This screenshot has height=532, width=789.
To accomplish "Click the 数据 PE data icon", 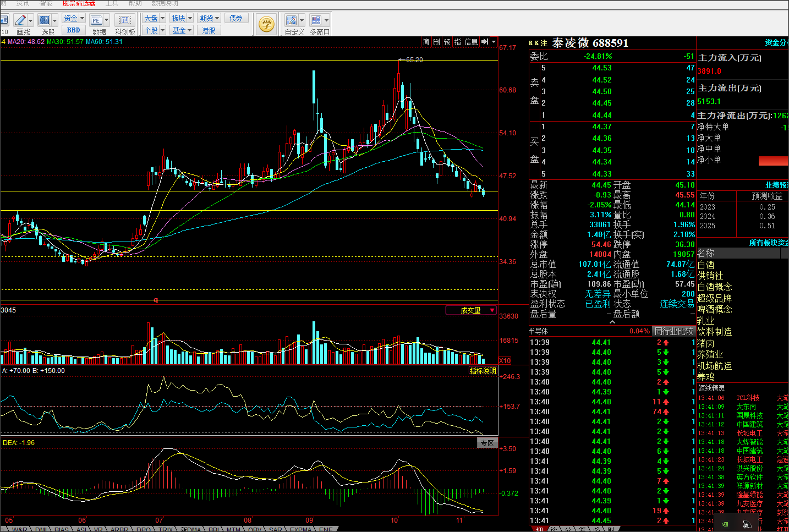I will tap(96, 21).
